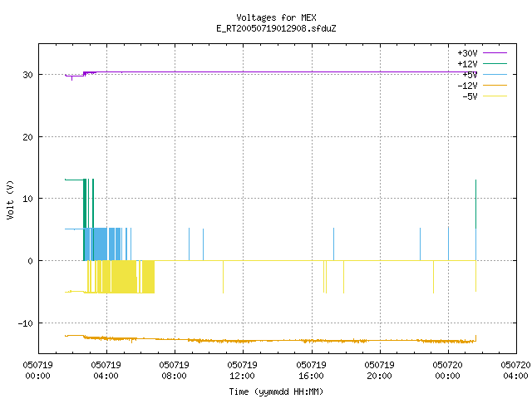Click the 'Time (yymmdd HH:MM)' x-axis label
Screen dimensions: 532x399
click(276, 392)
